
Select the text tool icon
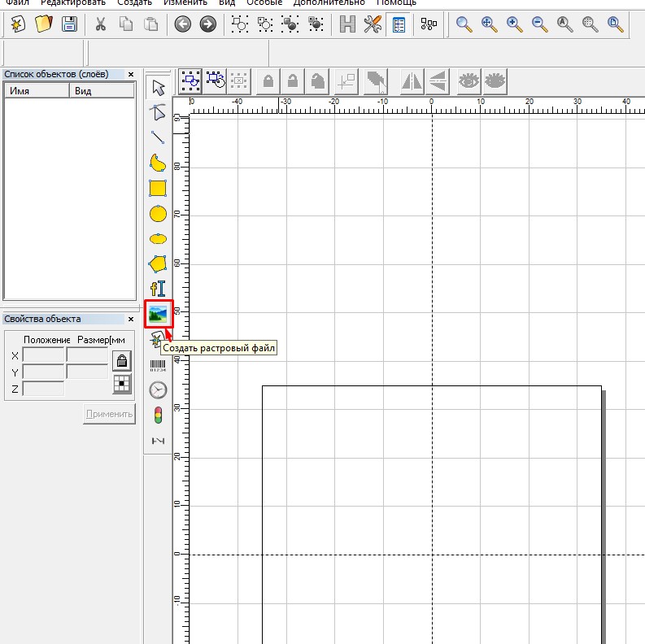coord(158,288)
